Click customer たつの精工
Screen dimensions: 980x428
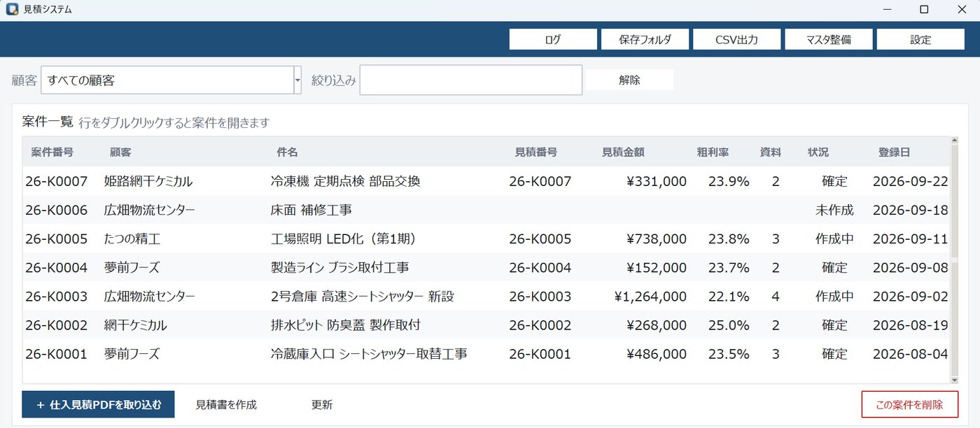(x=132, y=238)
